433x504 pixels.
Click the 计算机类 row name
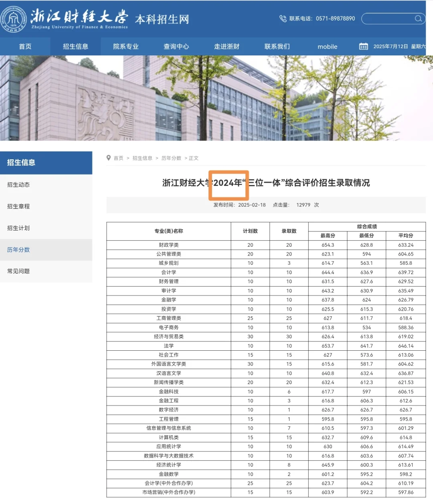point(169,437)
